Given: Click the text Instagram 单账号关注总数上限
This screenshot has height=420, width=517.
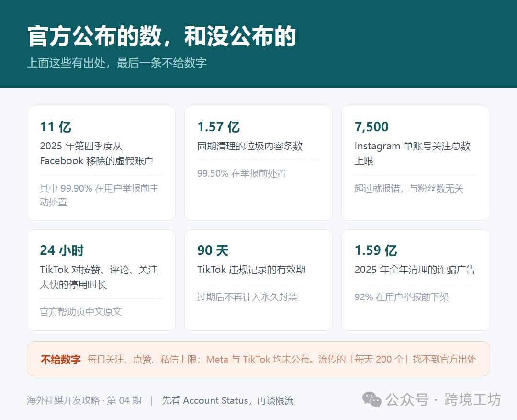Looking at the screenshot, I should [413, 153].
